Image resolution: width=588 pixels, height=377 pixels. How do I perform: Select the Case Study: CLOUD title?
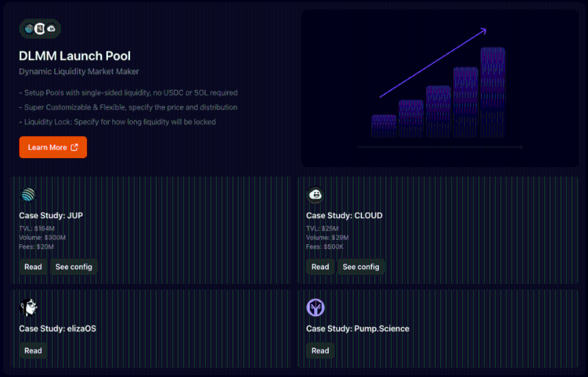tap(344, 216)
